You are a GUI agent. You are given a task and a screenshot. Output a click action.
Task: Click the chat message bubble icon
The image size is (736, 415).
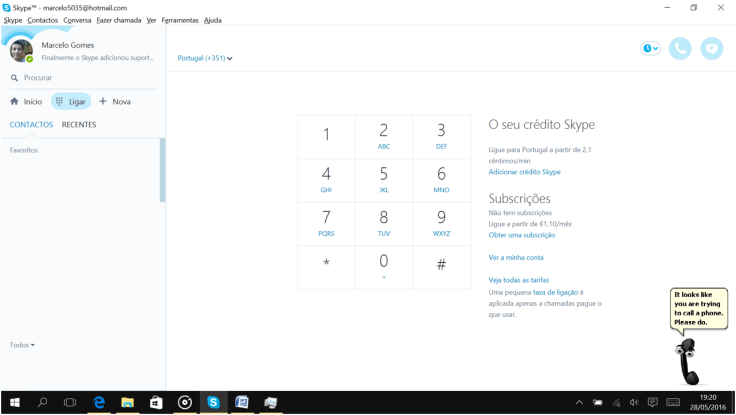711,48
